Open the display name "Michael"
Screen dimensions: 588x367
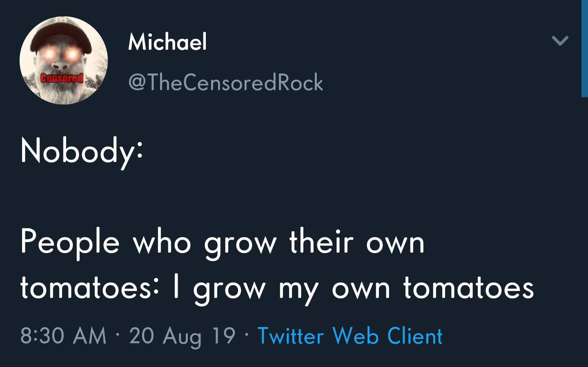click(x=167, y=42)
